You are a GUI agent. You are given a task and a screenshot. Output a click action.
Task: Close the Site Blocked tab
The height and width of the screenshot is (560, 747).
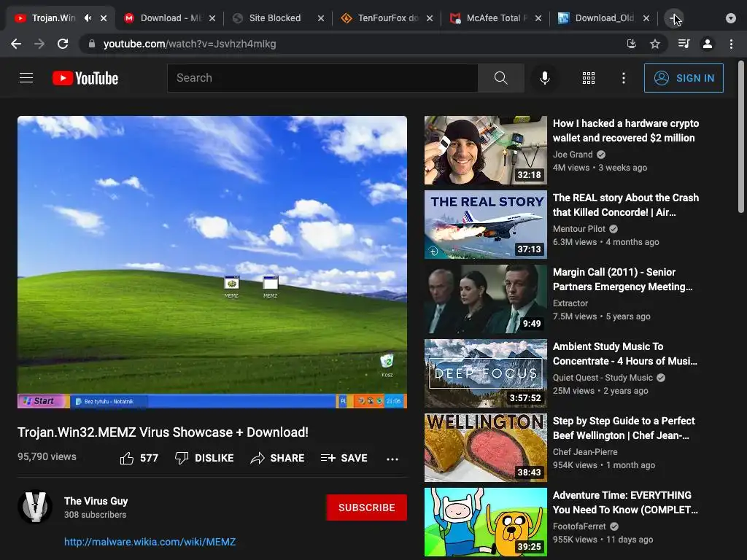[321, 18]
